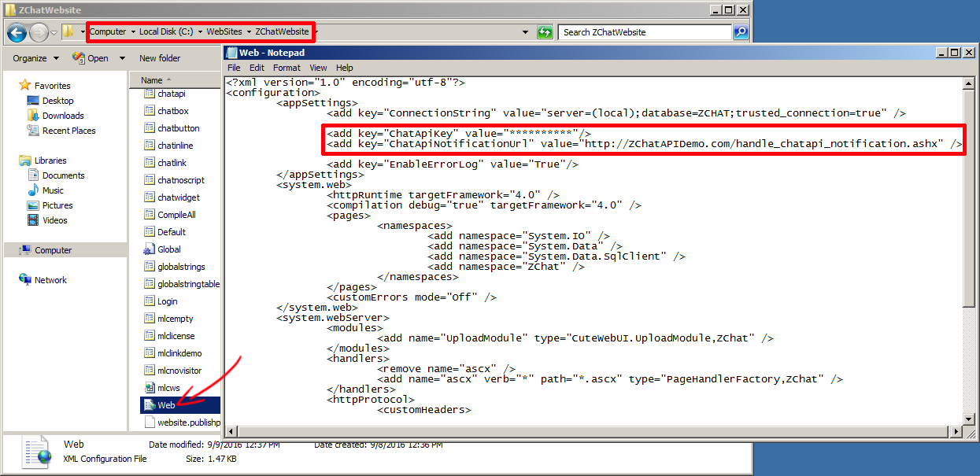Open the Notepad Format menu
980x476 pixels.
click(x=287, y=68)
